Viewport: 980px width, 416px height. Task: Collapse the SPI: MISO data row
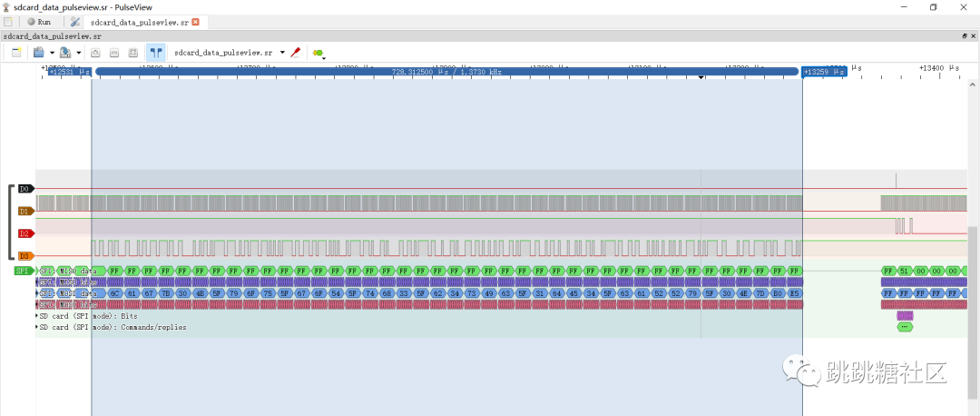click(x=37, y=271)
